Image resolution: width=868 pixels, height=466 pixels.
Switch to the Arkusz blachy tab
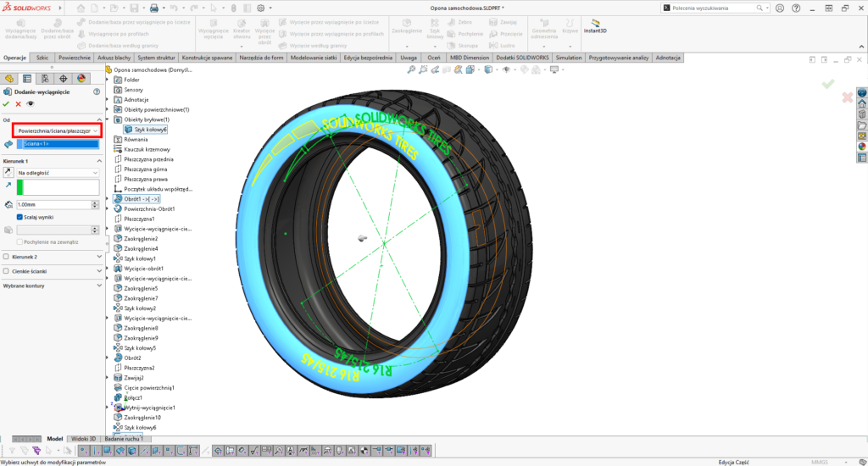click(114, 58)
